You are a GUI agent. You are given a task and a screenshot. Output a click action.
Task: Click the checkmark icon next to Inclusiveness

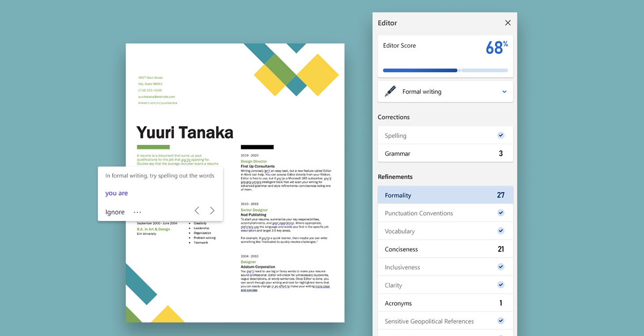(x=501, y=267)
